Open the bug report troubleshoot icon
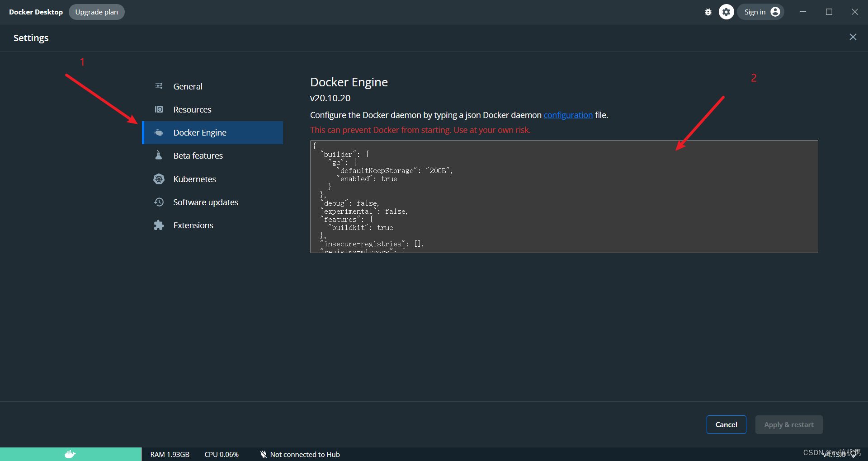This screenshot has height=461, width=868. (708, 12)
